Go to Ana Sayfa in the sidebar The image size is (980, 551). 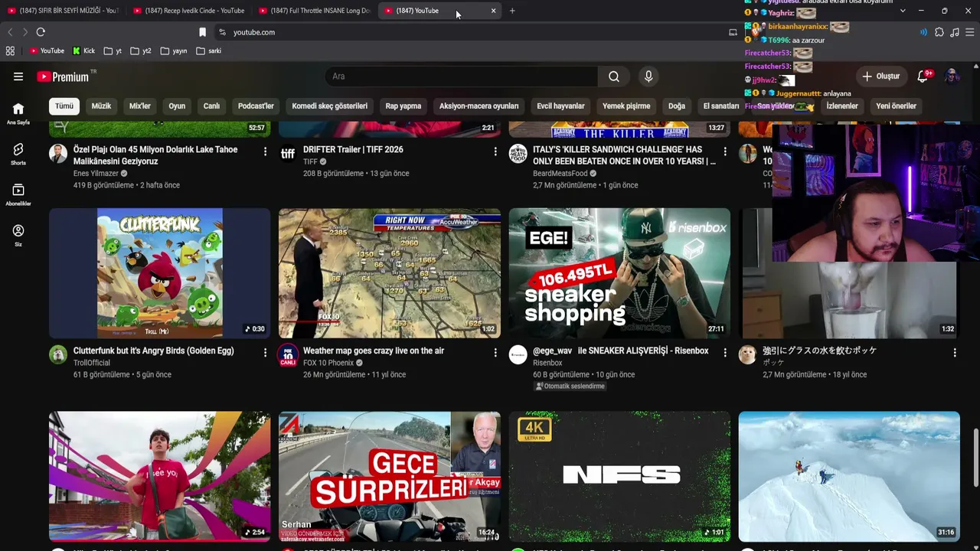click(18, 112)
